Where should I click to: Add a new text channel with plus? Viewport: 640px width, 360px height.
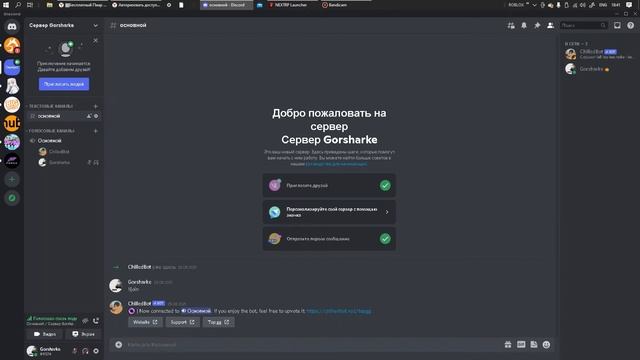click(96, 106)
